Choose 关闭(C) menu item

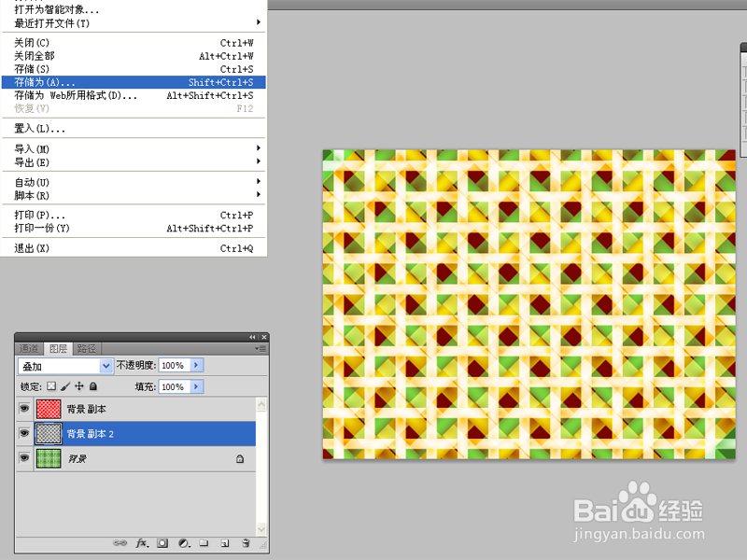134,43
